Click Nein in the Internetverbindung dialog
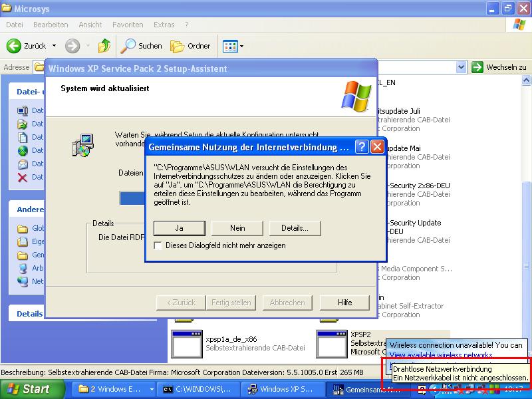The width and height of the screenshot is (532, 399). pos(237,228)
